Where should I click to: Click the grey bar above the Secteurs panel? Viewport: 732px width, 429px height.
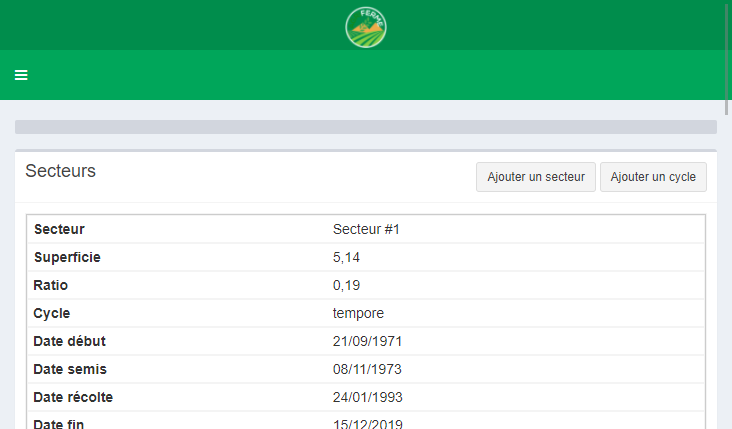coord(365,127)
